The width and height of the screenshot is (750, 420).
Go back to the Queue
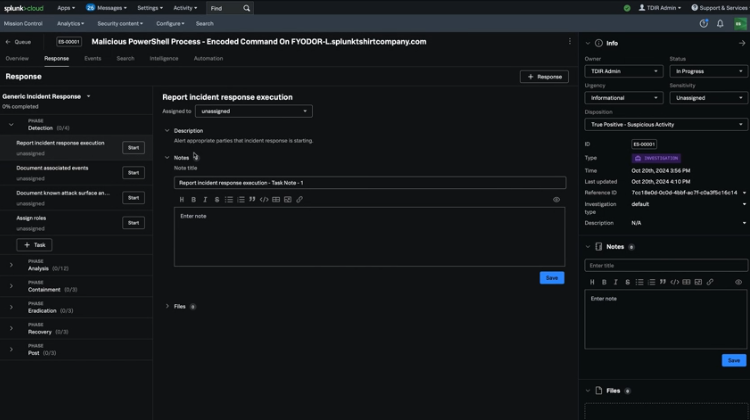click(x=18, y=42)
